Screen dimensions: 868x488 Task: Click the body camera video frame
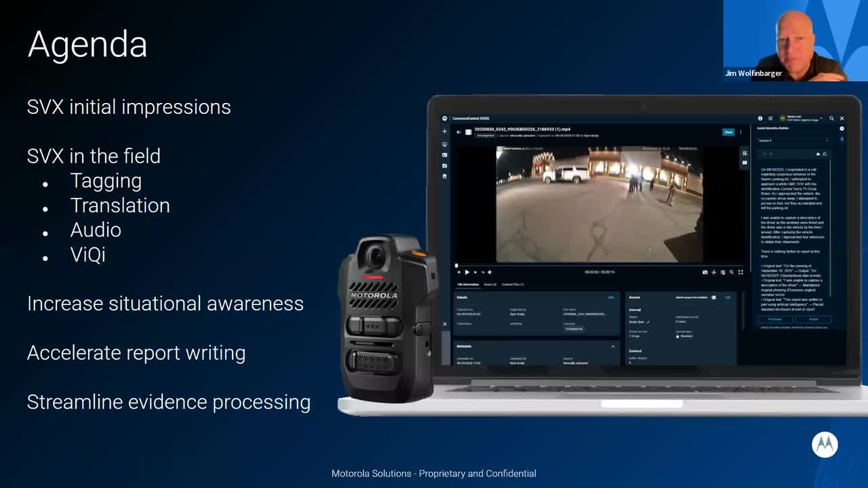pyautogui.click(x=599, y=204)
